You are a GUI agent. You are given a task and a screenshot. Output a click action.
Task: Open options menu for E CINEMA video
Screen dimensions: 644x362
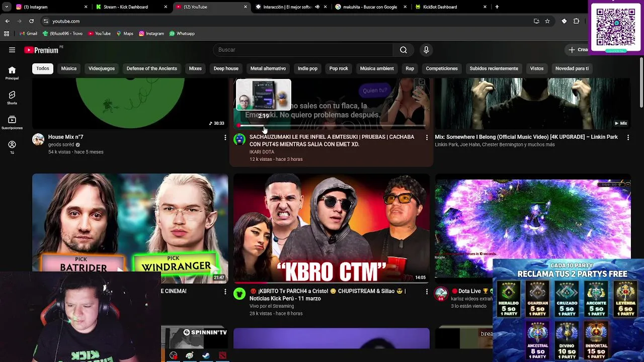click(225, 292)
